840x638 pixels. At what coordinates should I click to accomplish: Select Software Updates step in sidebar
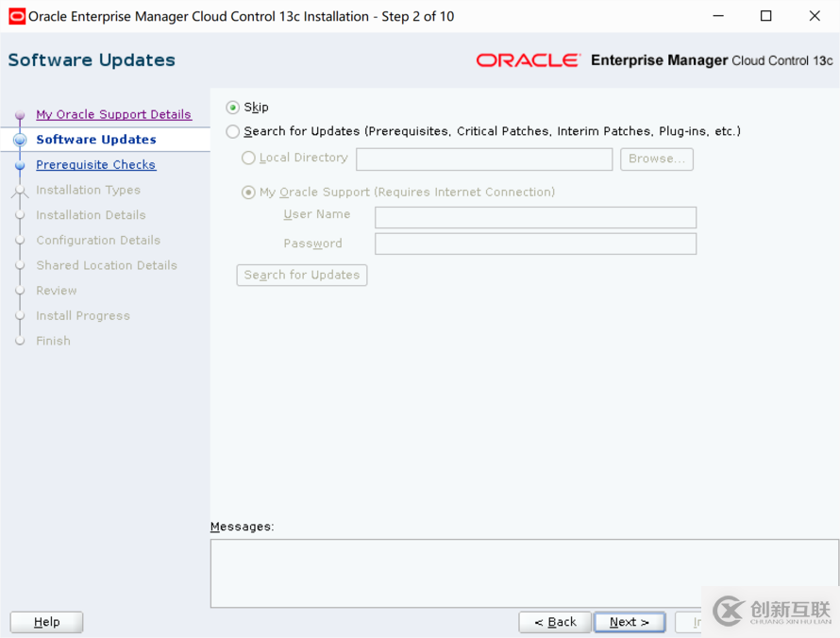click(x=96, y=140)
